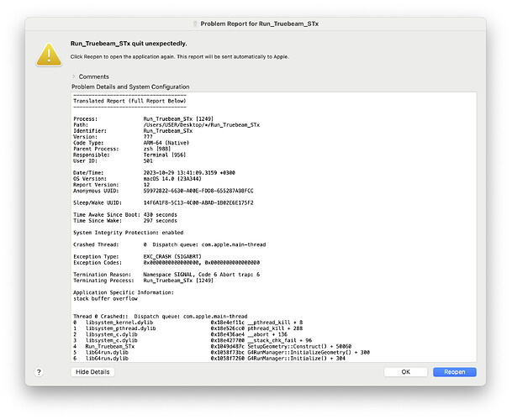The image size is (512, 420).
Task: Click 'System Integrity Protection: enabled' line
Action: [x=129, y=233]
